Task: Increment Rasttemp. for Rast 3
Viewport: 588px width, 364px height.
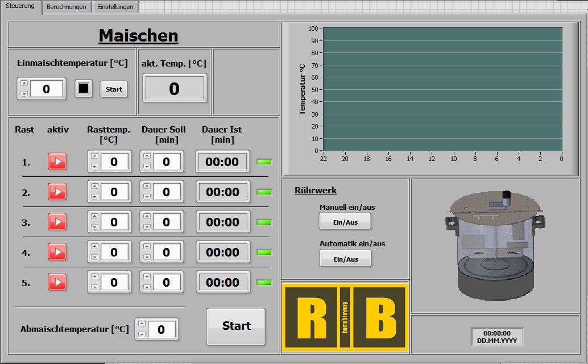Action: coord(94,217)
